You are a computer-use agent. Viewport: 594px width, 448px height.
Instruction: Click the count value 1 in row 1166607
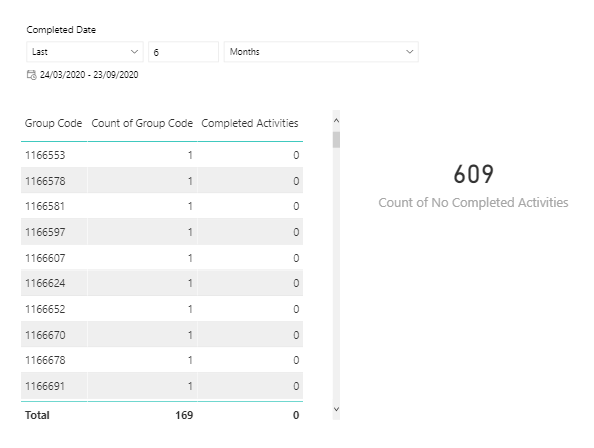190,258
